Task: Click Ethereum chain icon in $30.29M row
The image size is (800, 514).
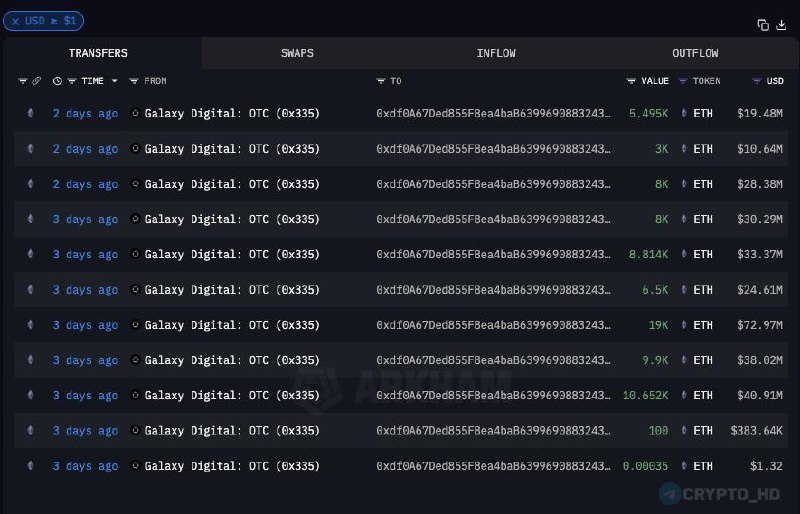Action: 31,219
